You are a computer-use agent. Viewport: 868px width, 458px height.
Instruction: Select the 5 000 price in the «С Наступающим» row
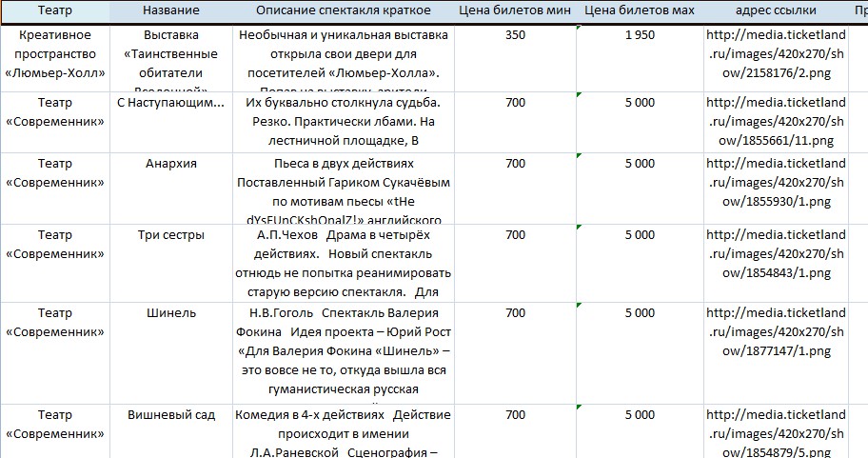[640, 123]
